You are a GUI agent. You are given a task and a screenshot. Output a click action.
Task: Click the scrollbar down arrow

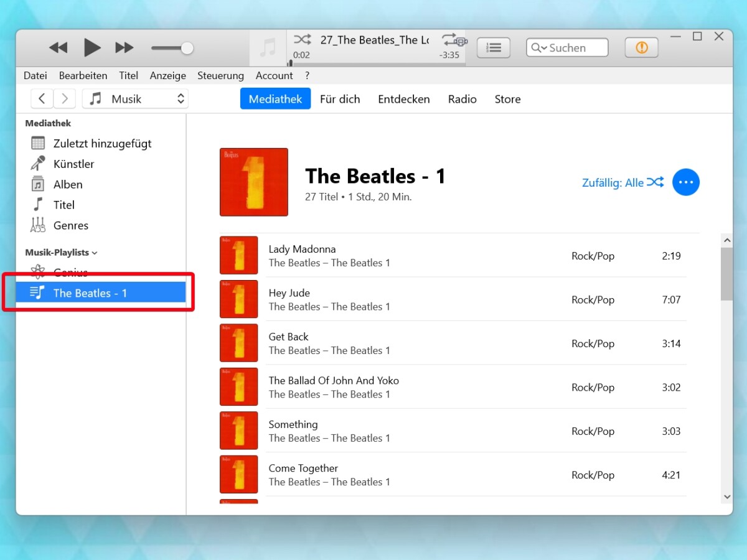(x=726, y=497)
